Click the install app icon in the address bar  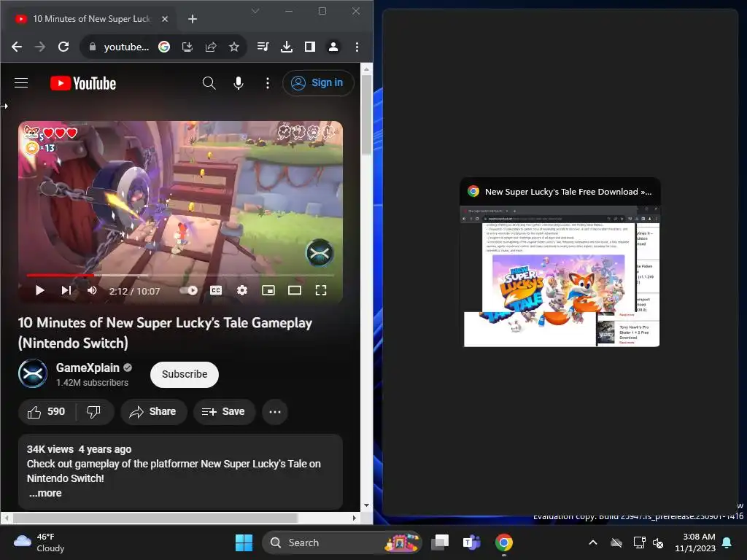click(x=187, y=47)
